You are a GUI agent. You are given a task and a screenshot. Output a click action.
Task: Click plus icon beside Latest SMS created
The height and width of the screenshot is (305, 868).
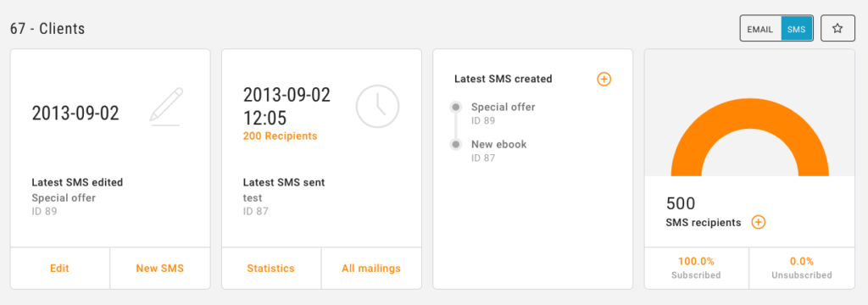[604, 79]
